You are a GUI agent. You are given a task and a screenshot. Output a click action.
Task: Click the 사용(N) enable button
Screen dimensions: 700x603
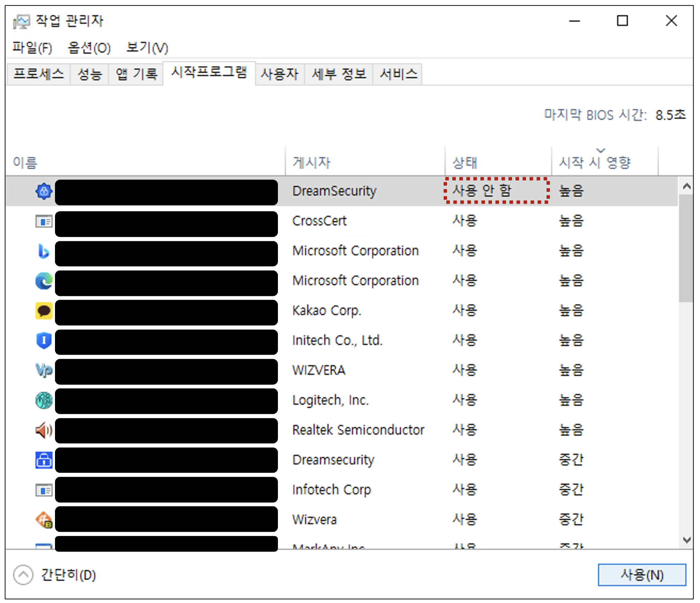click(x=642, y=575)
